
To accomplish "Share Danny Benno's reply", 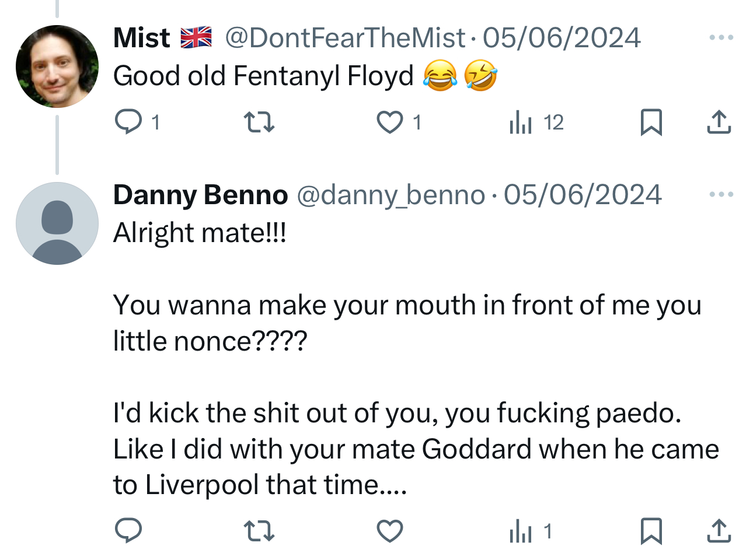I will (x=719, y=531).
